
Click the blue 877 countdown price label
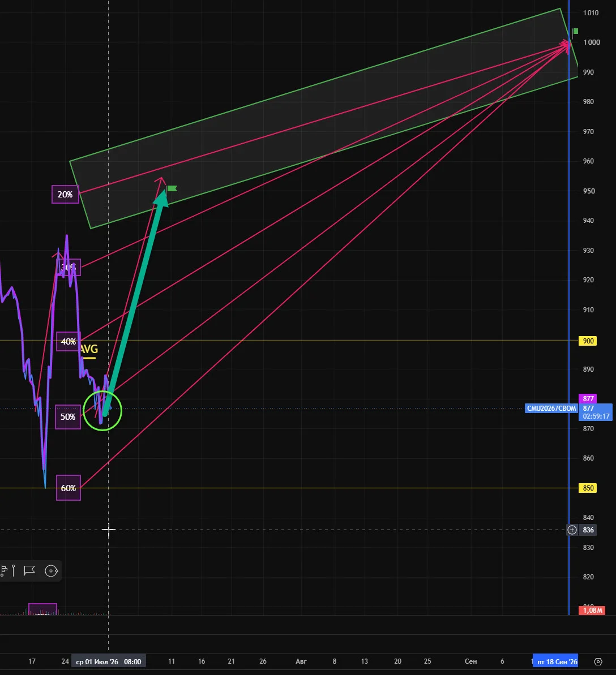tap(596, 412)
